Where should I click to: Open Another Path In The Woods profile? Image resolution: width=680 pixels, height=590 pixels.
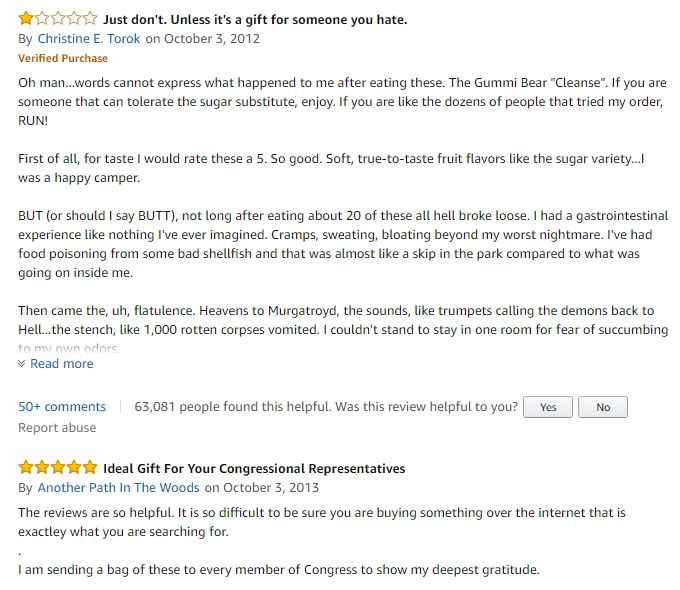click(119, 488)
